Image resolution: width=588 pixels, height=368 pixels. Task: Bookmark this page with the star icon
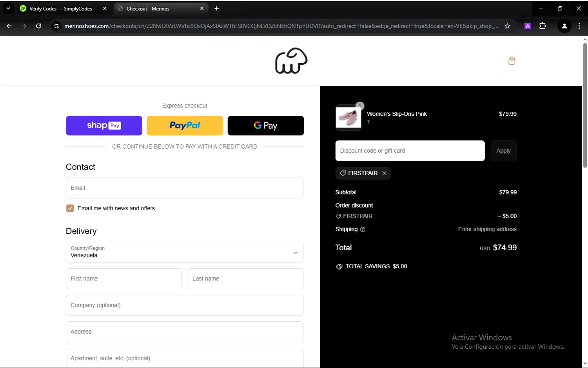[x=507, y=26]
